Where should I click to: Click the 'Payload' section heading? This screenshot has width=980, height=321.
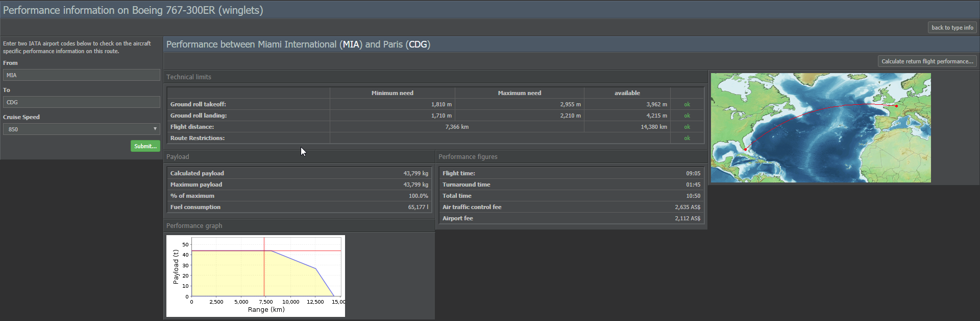click(178, 157)
